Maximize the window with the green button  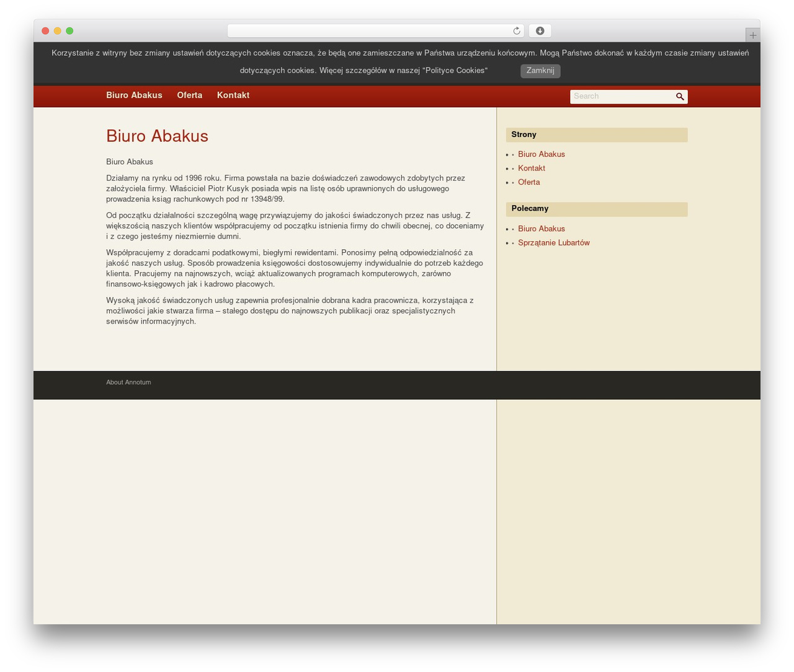69,31
